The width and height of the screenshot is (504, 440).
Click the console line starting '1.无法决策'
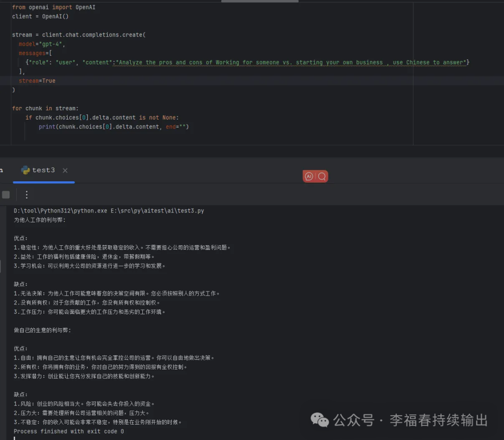117,294
